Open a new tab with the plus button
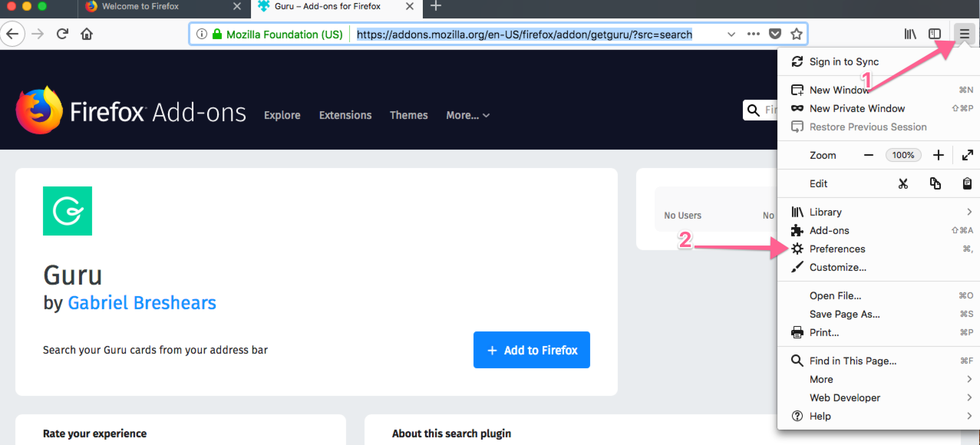 (x=436, y=6)
